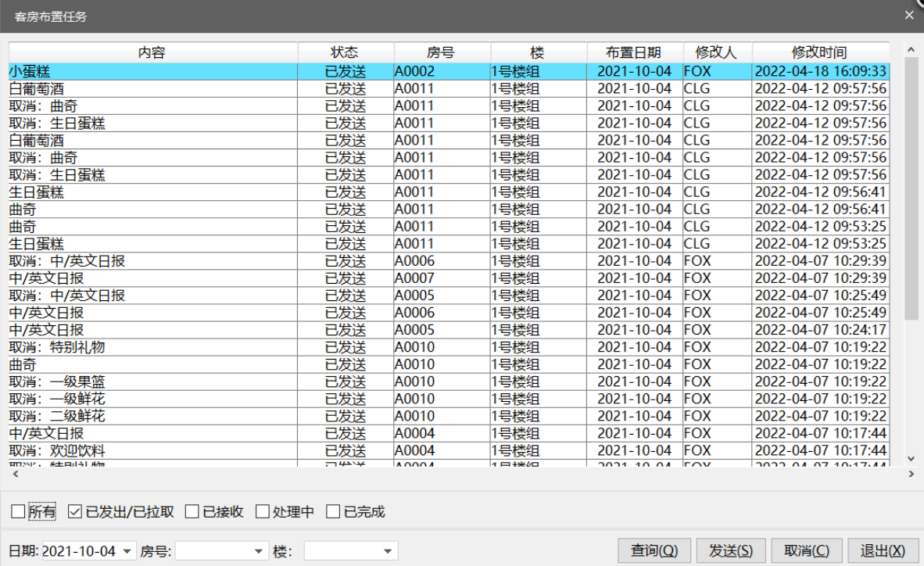Screen dimensions: 924x566
Task: Enable the 已完成 status checkbox
Action: pyautogui.click(x=333, y=512)
